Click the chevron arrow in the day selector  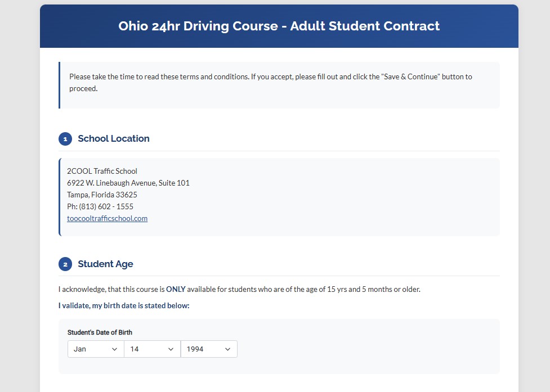171,349
